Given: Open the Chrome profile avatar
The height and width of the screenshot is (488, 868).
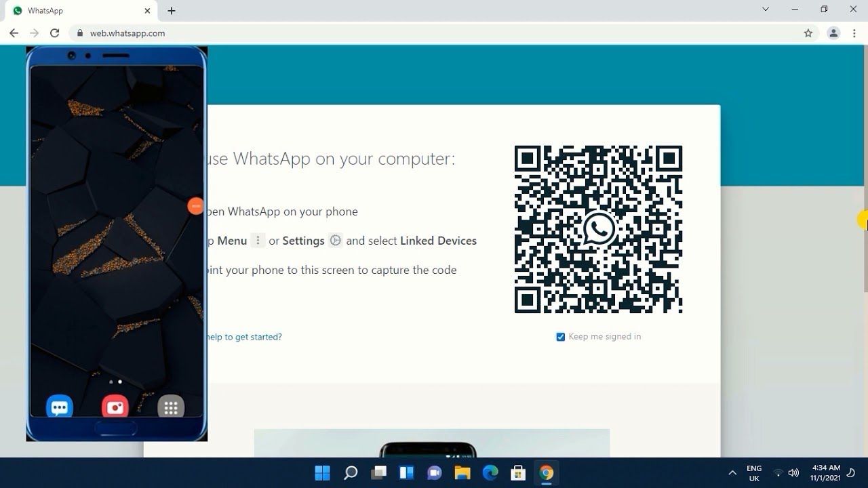Looking at the screenshot, I should 833,33.
